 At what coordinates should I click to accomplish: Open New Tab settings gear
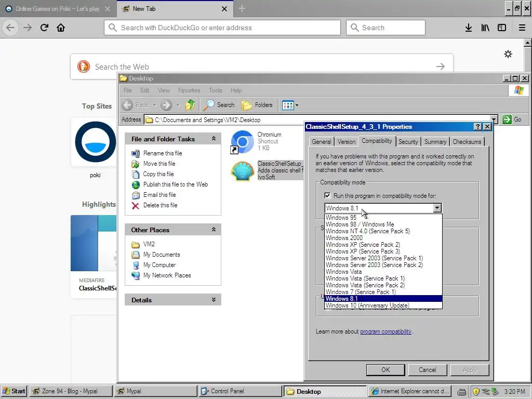[x=508, y=54]
